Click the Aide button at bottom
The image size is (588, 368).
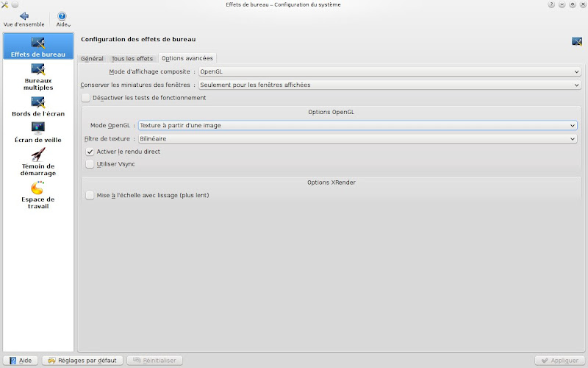pos(21,361)
